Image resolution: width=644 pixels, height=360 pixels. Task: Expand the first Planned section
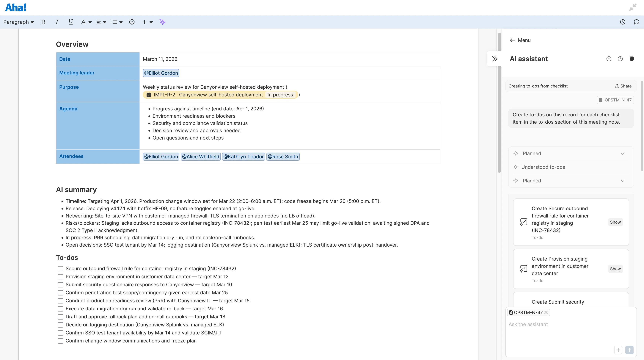tap(623, 153)
